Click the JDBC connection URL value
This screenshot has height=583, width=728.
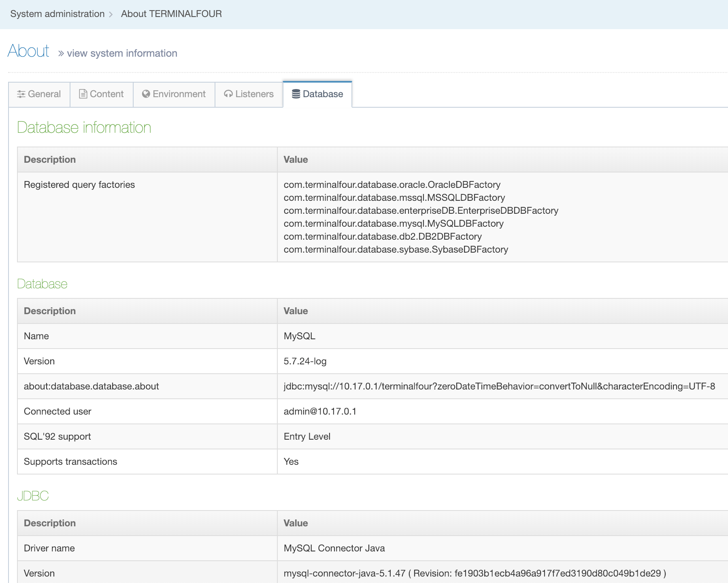pos(499,386)
